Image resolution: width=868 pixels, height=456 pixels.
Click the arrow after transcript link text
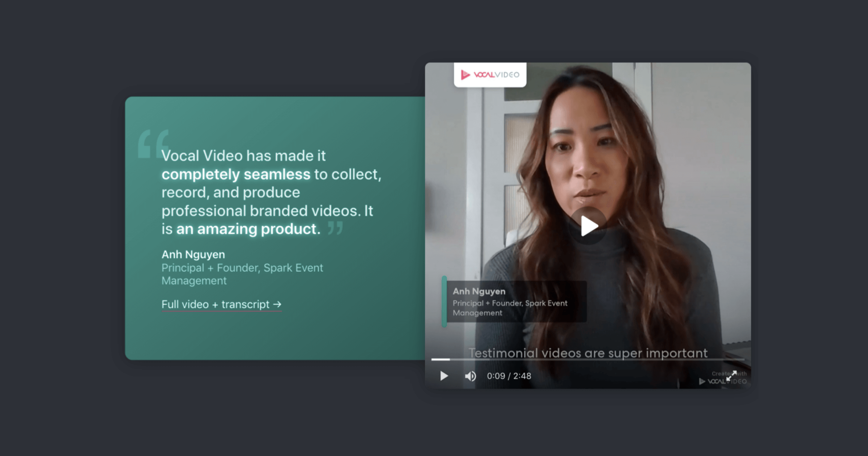(277, 304)
